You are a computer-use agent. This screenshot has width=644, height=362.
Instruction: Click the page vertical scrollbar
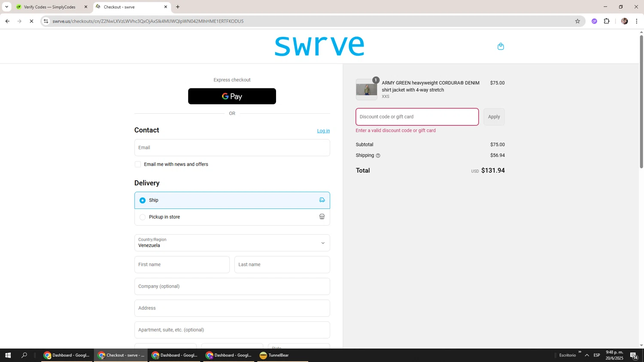click(x=641, y=101)
